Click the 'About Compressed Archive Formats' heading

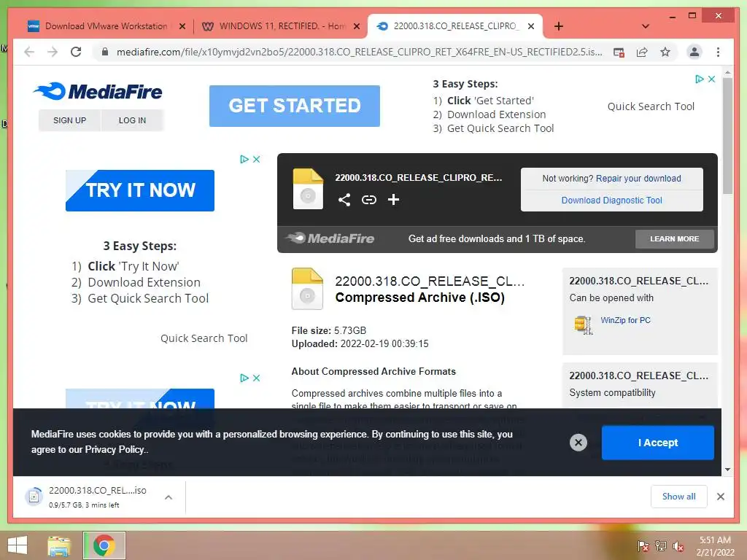pos(373,371)
